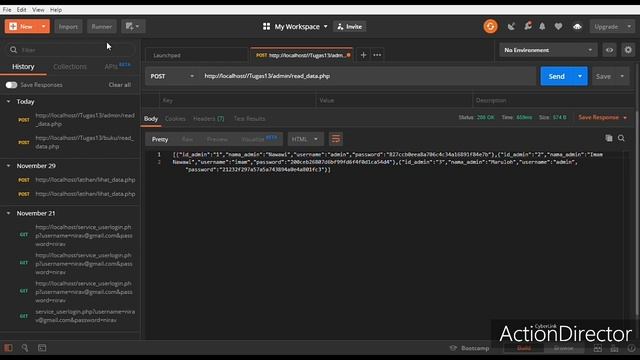Open the capture requests satellite icon
This screenshot has height=360, width=640.
pos(511,27)
